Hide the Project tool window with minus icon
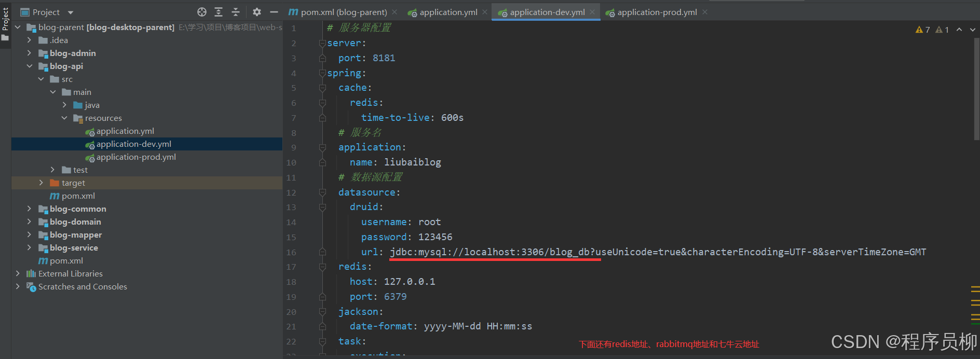980x359 pixels. click(274, 12)
